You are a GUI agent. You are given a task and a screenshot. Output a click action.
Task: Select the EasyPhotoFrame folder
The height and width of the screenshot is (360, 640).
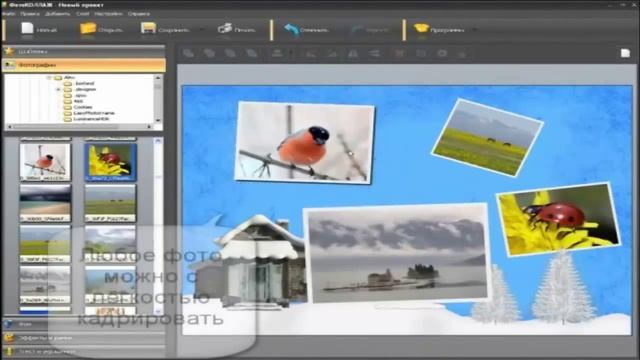94,113
